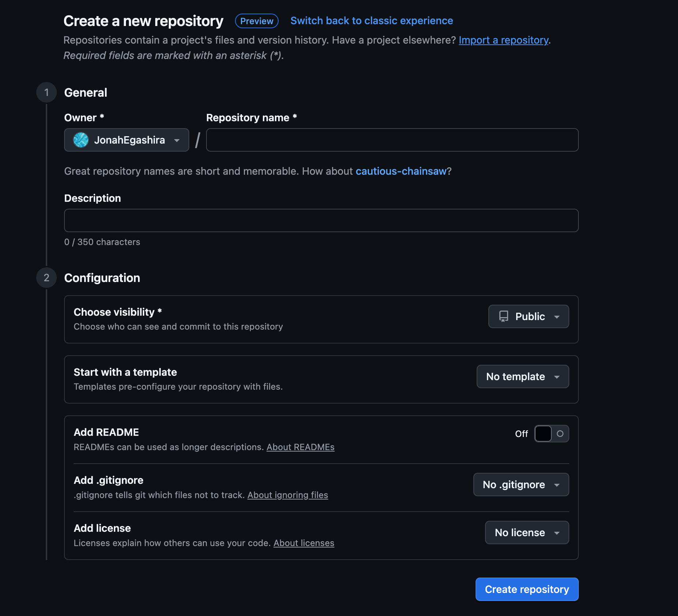Click the repository book icon beside Public
This screenshot has width=678, height=616.
(504, 316)
